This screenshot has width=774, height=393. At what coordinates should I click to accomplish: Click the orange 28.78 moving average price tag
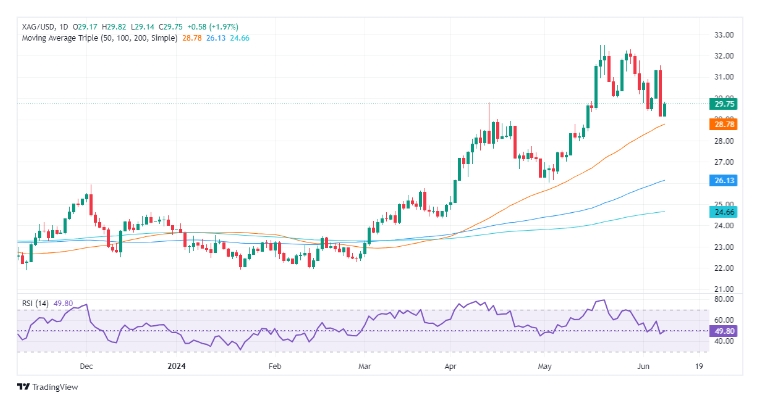pyautogui.click(x=723, y=124)
